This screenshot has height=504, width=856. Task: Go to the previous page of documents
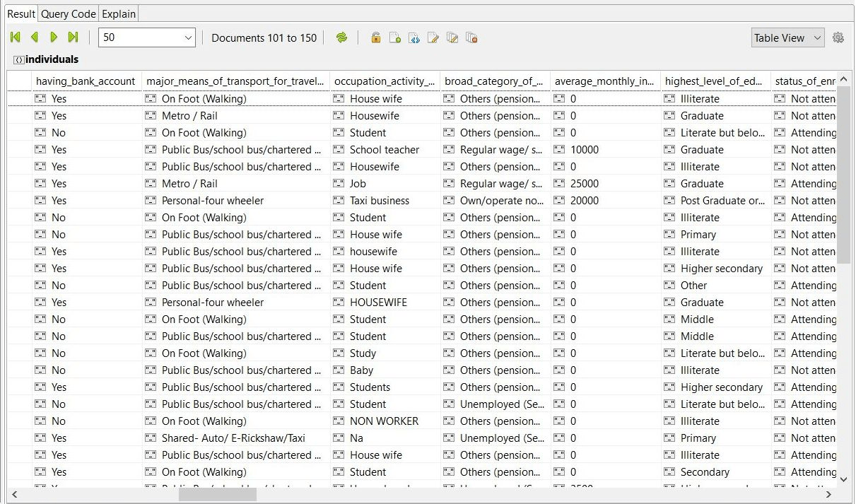point(34,37)
